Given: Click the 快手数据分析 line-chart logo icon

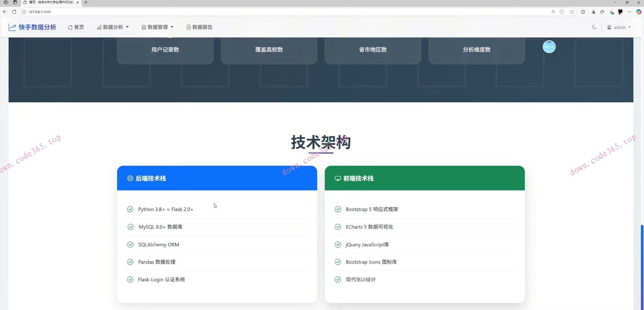Looking at the screenshot, I should pyautogui.click(x=12, y=27).
